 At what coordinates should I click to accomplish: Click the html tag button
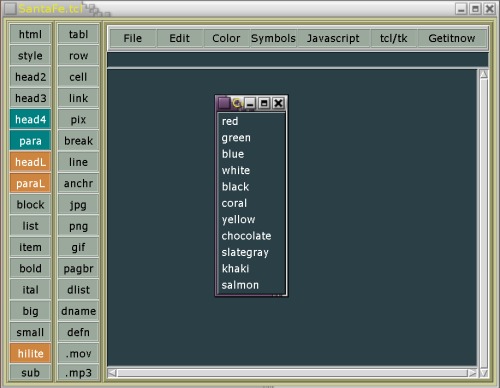(30, 34)
